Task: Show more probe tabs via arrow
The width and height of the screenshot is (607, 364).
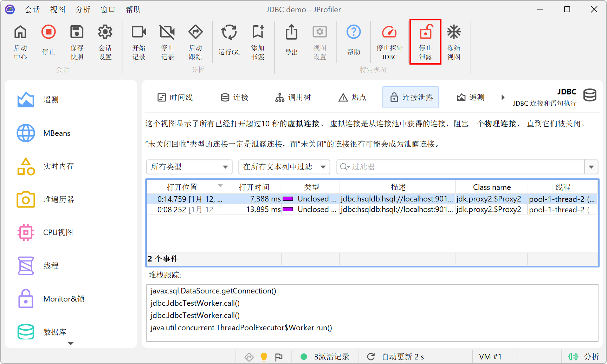Action: [x=503, y=97]
